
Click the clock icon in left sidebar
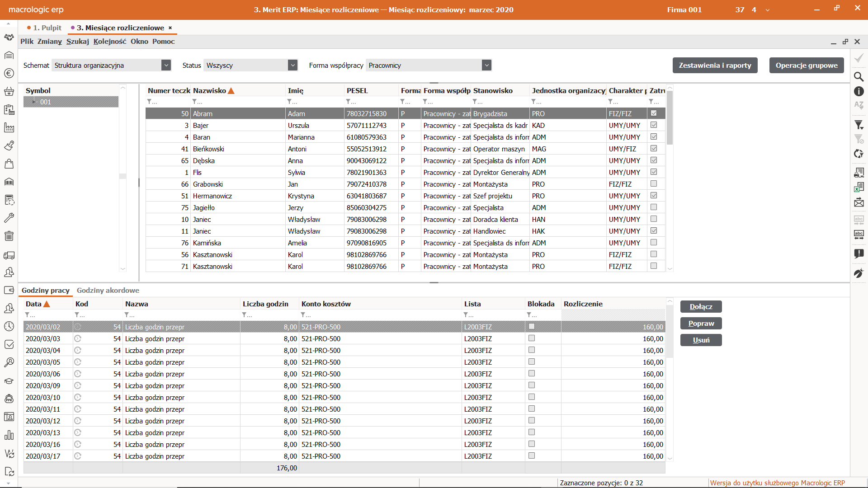pyautogui.click(x=9, y=326)
